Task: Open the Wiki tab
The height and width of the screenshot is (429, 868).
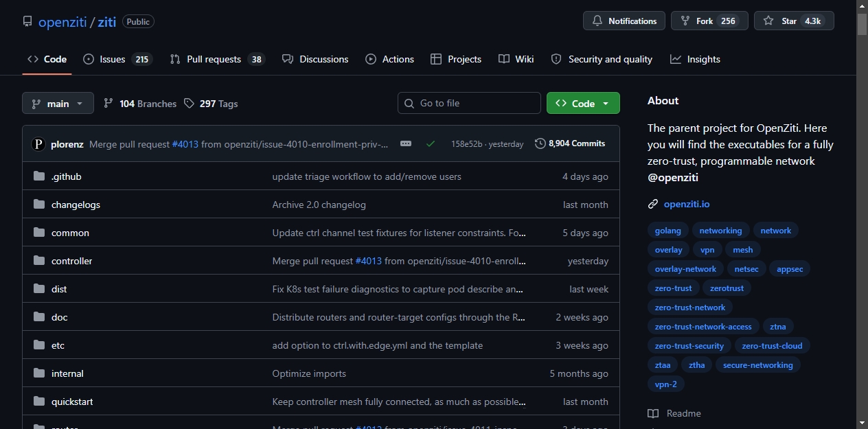Action: click(516, 59)
